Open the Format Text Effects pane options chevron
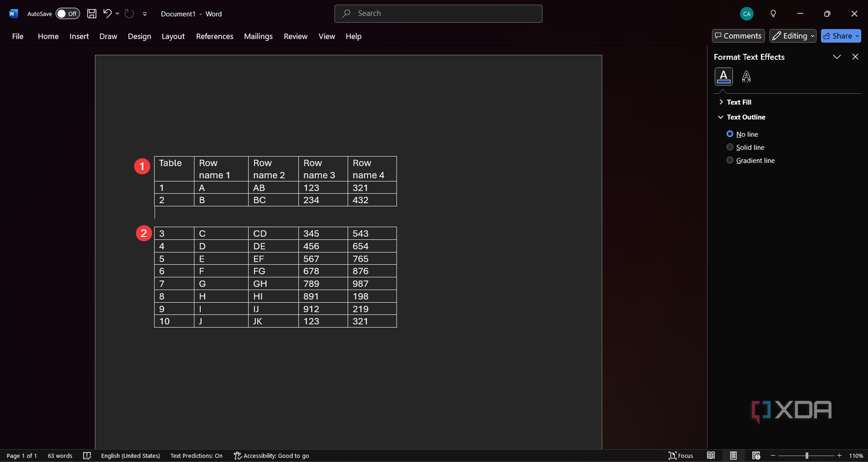 coord(837,57)
